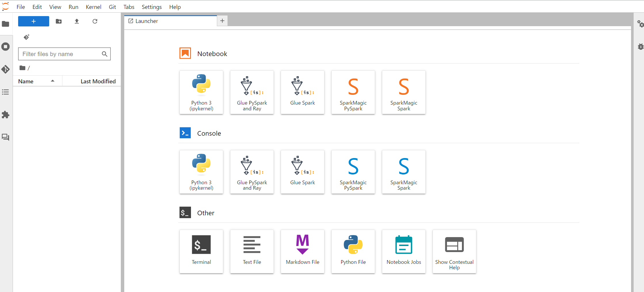The image size is (644, 292).
Task: Open the Git sidebar panel
Action: (x=5, y=69)
